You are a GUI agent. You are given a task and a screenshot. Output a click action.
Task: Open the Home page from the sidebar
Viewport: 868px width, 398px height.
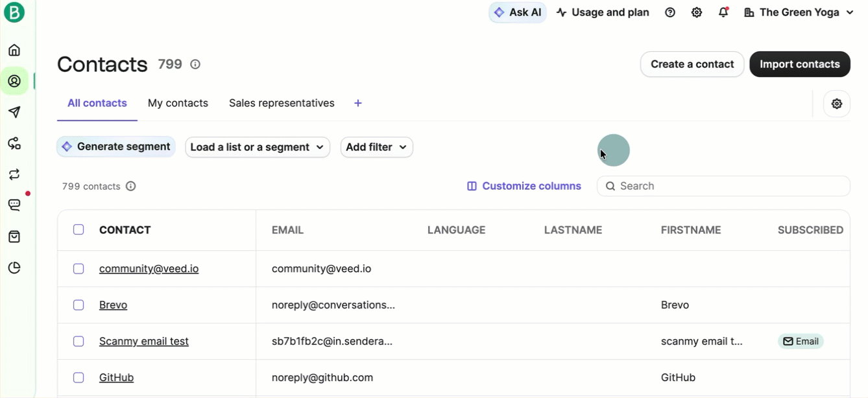coord(14,50)
